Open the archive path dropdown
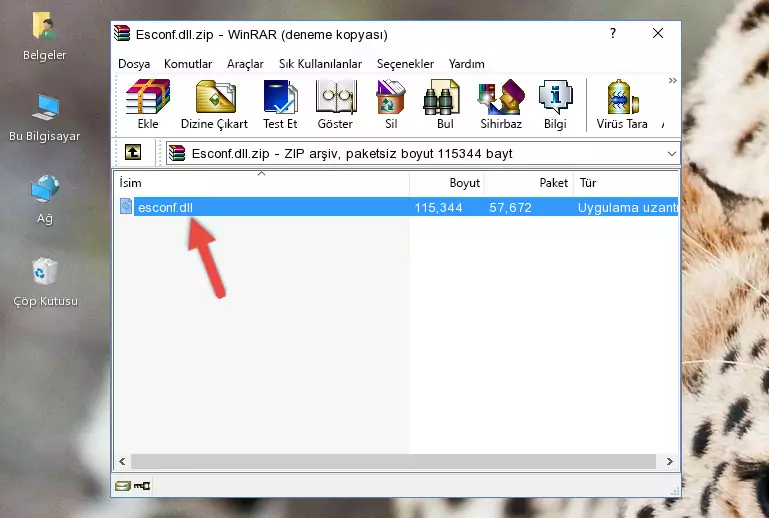Viewport: 769px width, 518px height. pos(671,154)
